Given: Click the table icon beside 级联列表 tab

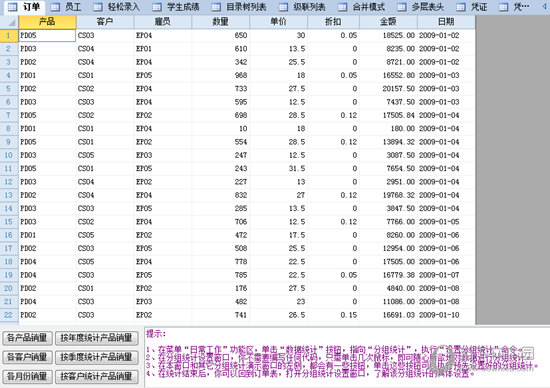Looking at the screenshot, I should 283,7.
